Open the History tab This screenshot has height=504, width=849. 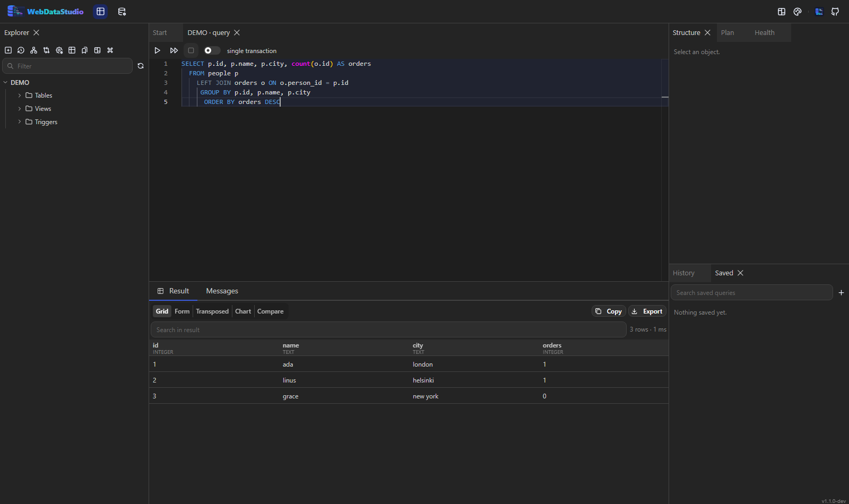point(683,273)
